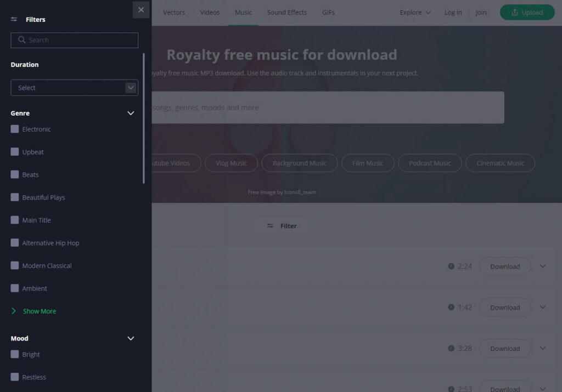This screenshot has height=392, width=562.
Task: Expand track details for the 2:24 track
Action: tap(543, 266)
